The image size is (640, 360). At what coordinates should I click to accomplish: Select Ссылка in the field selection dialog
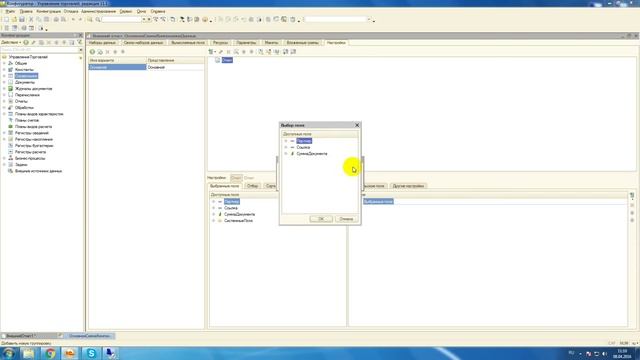click(x=303, y=147)
